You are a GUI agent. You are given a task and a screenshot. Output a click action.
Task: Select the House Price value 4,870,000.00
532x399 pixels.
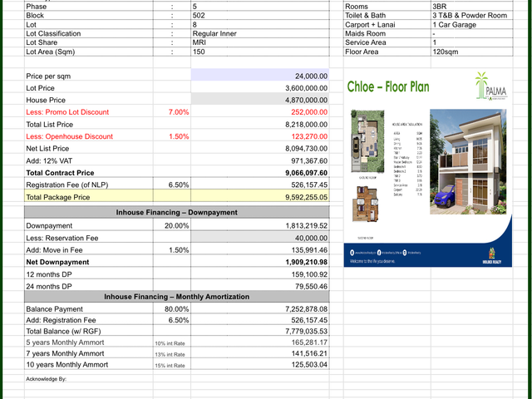click(260, 100)
